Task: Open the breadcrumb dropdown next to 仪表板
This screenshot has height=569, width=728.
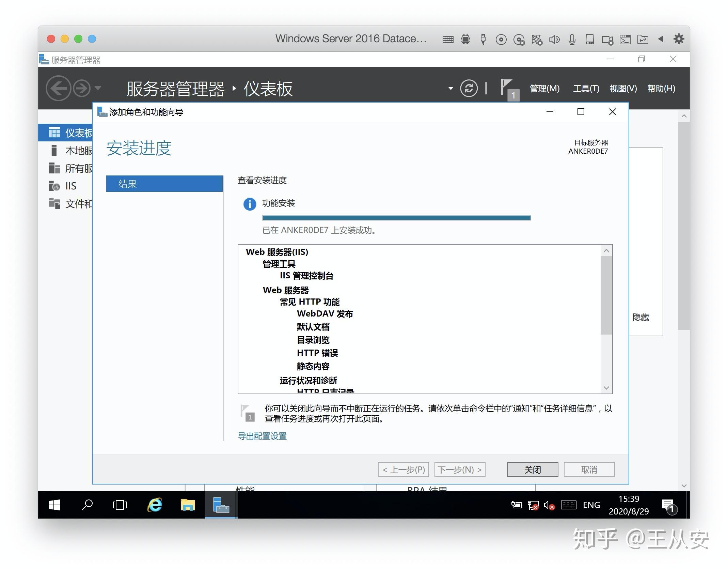Action: click(450, 88)
